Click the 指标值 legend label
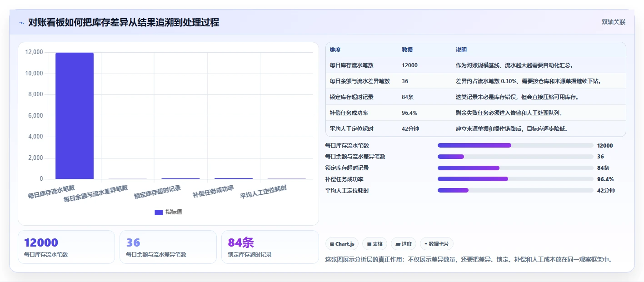This screenshot has height=282, width=644. point(174,213)
